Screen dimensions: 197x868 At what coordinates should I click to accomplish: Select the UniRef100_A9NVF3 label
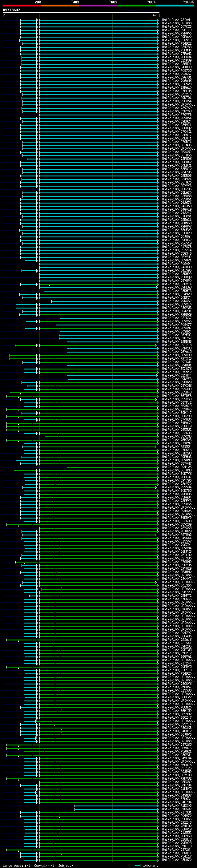177,379
